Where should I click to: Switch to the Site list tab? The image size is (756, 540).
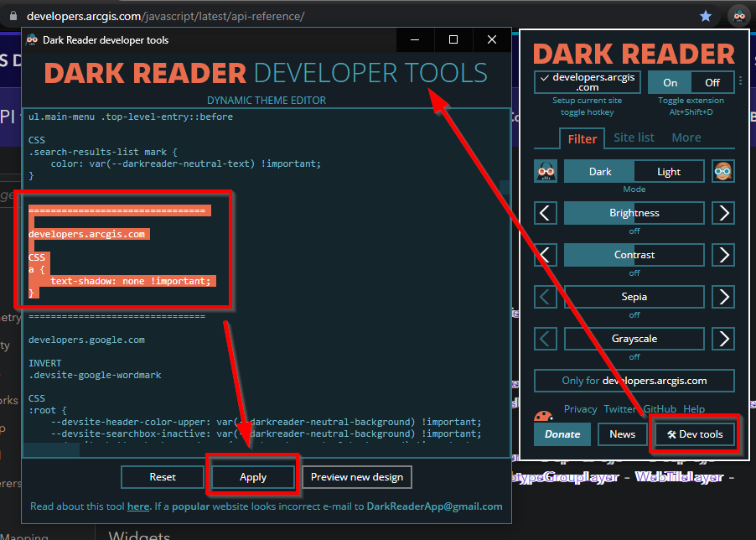click(634, 138)
